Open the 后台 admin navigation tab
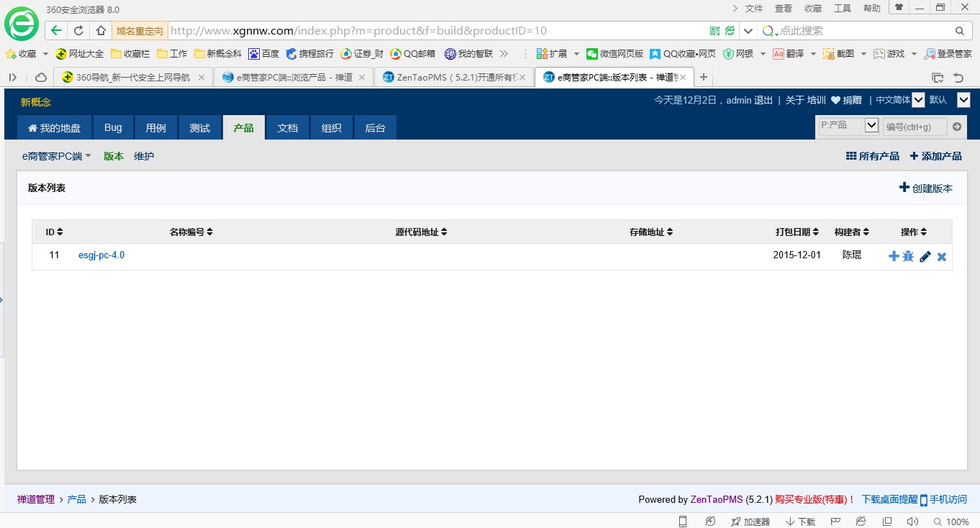The image size is (980, 528). click(x=375, y=128)
